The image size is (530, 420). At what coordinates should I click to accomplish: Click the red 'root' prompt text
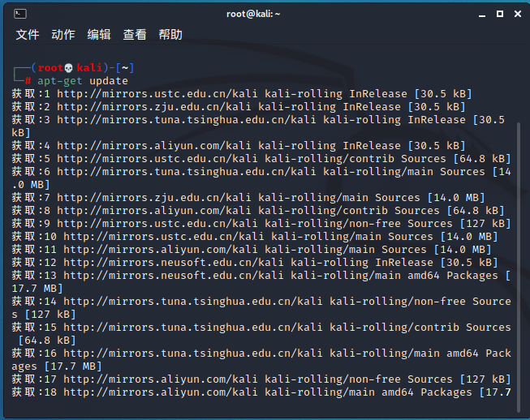50,68
